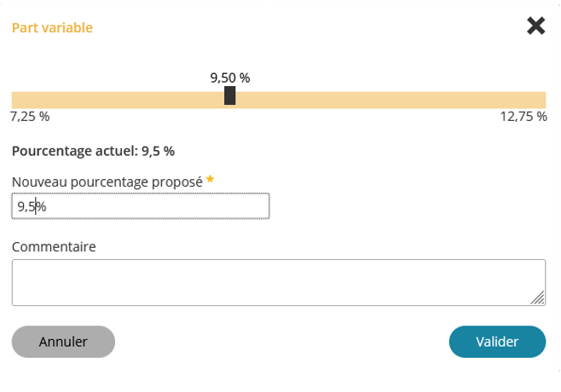The width and height of the screenshot is (561, 392).
Task: Click the dark slider handle
Action: coord(229,95)
